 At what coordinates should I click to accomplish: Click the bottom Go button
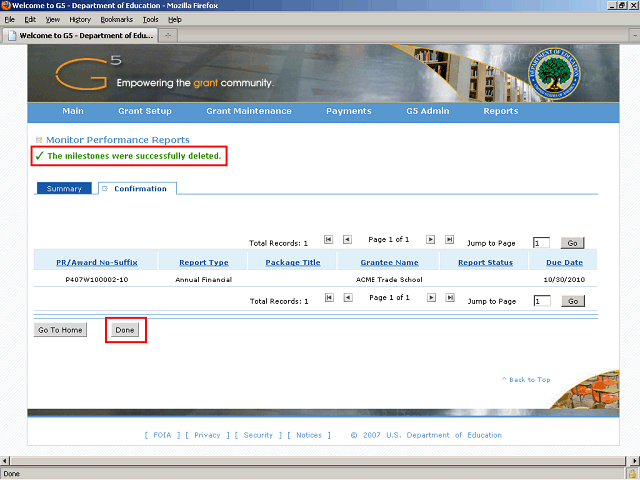[573, 301]
